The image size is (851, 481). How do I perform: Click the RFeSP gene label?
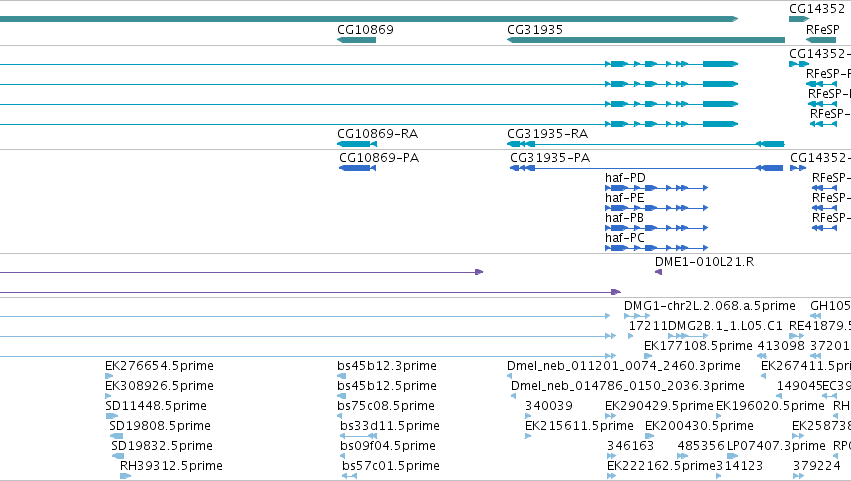click(822, 29)
